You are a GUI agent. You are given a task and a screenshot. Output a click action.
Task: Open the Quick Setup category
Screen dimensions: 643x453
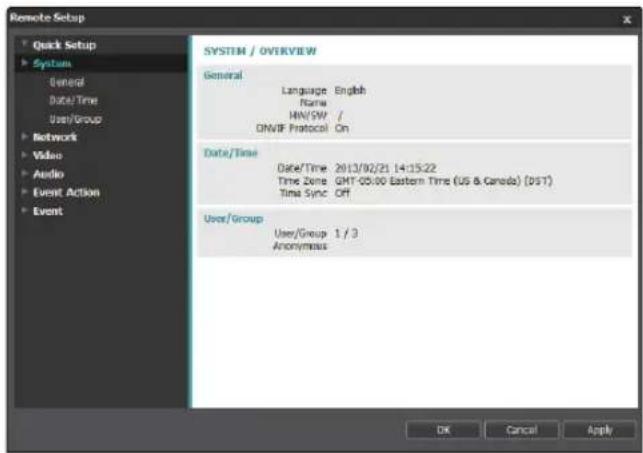click(x=64, y=45)
